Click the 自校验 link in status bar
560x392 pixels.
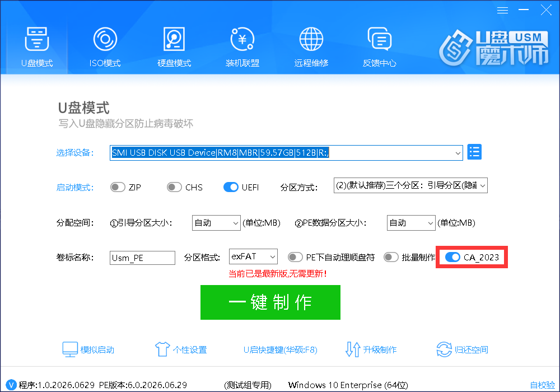click(x=543, y=385)
